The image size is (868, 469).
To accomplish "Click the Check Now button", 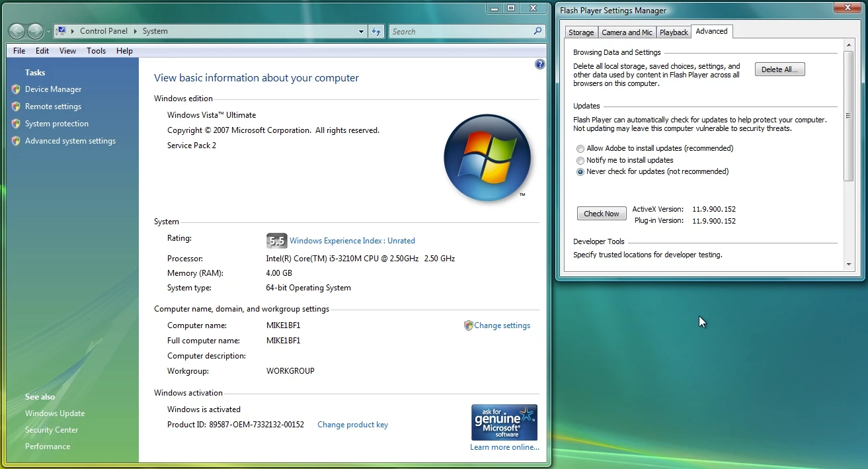I will [x=602, y=214].
